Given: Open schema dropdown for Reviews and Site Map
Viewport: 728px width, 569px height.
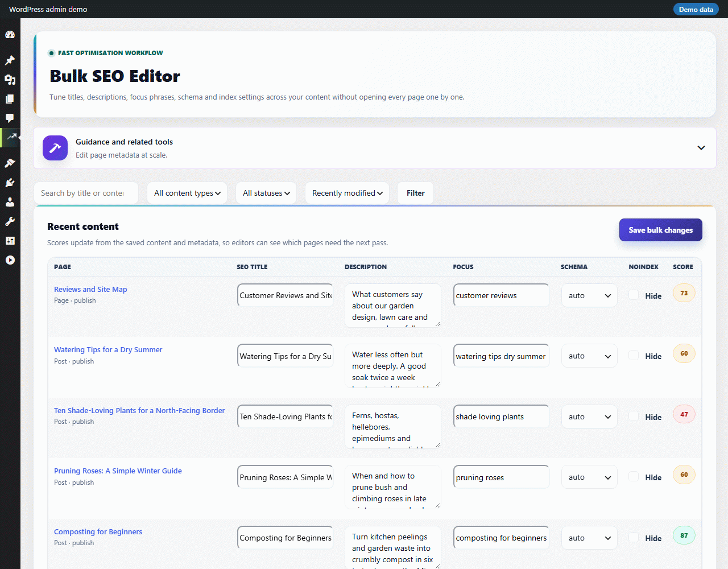Looking at the screenshot, I should [589, 295].
